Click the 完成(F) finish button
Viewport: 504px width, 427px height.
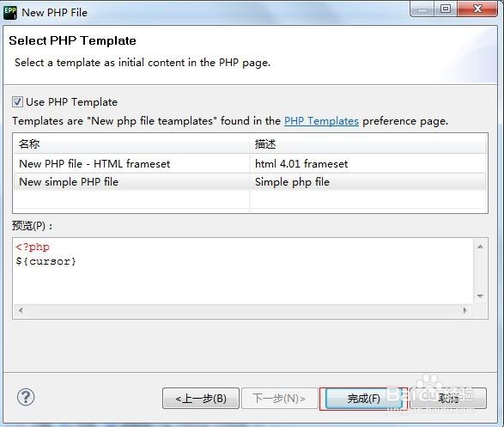click(x=363, y=399)
